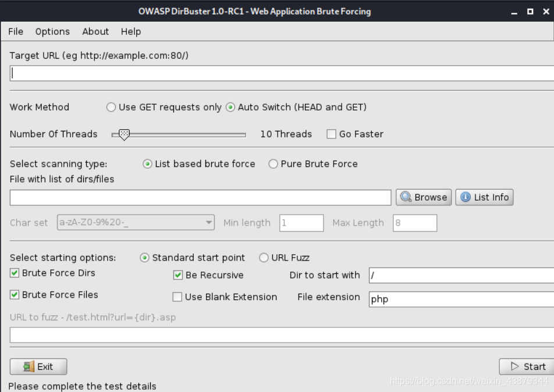Image resolution: width=554 pixels, height=392 pixels.
Task: Minimize the DirBuster window
Action: click(514, 12)
